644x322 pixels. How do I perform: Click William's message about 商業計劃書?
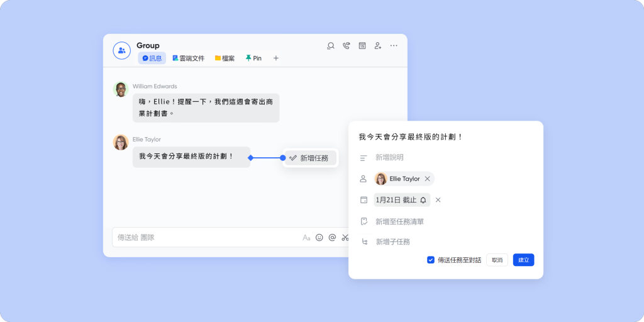click(x=206, y=108)
